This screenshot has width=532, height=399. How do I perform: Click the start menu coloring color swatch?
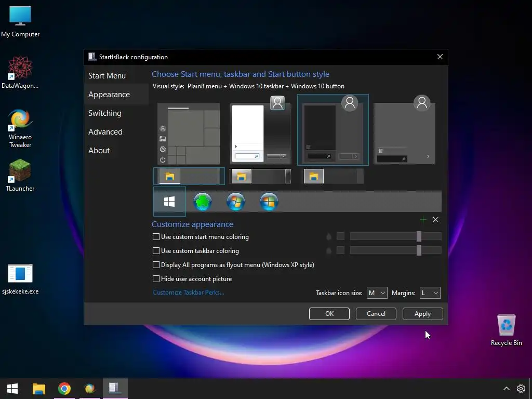[x=340, y=236]
